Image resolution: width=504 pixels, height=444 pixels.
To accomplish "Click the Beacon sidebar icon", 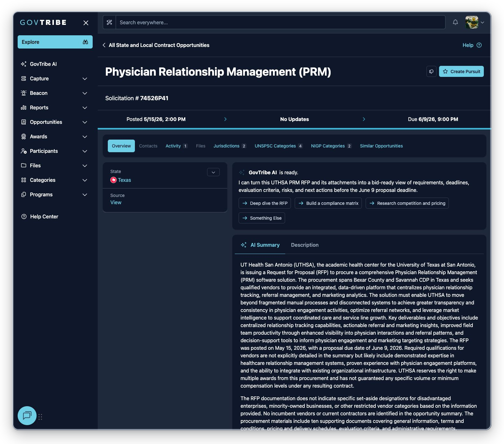I will click(24, 93).
